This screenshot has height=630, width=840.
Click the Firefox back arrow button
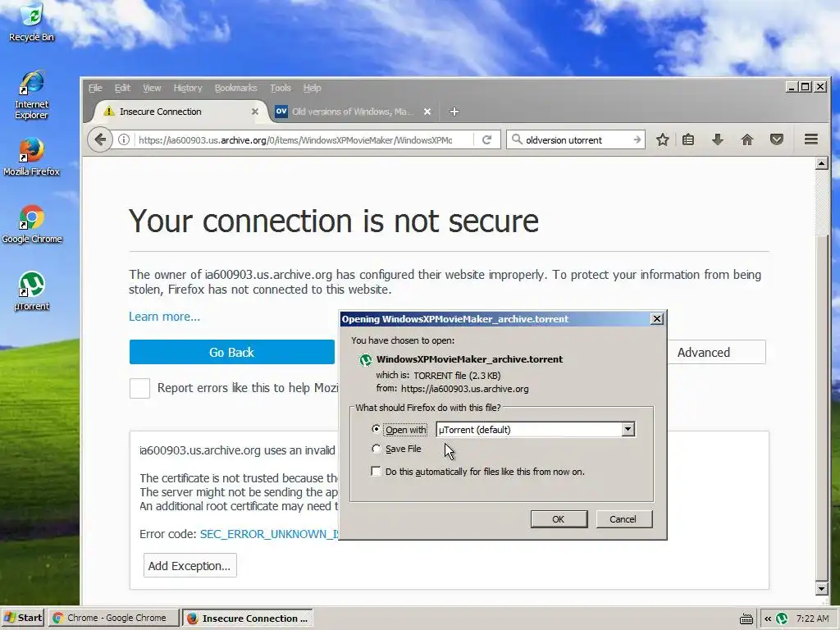click(x=99, y=139)
